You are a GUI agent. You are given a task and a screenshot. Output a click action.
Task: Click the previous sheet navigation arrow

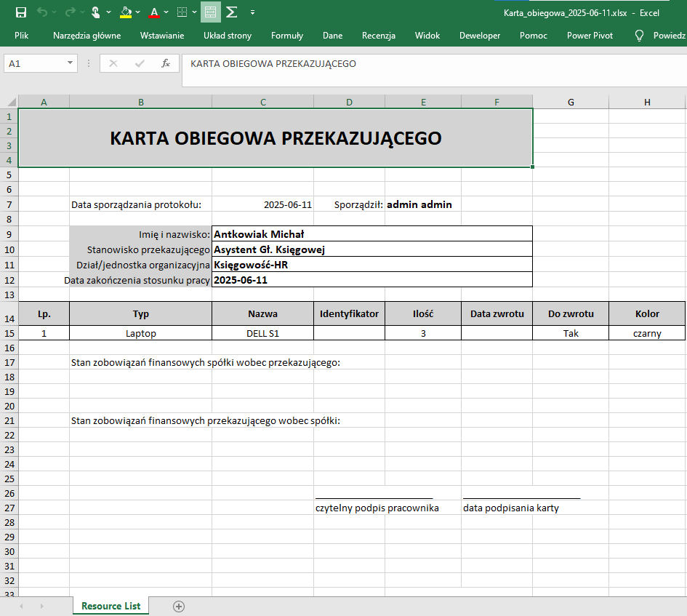21,607
